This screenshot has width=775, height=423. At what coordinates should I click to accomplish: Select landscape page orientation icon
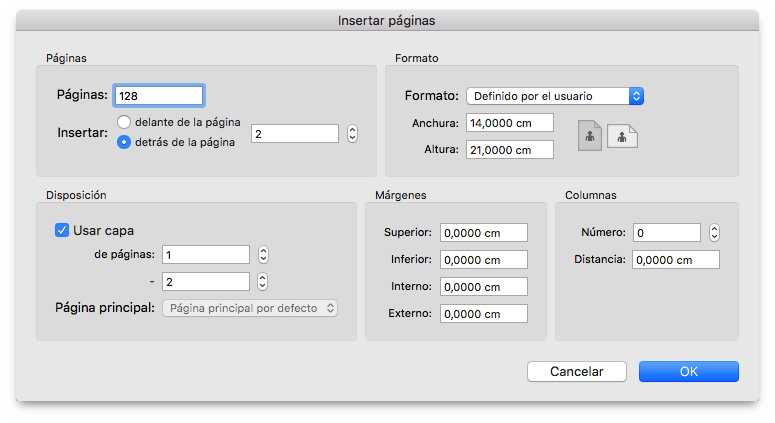(622, 136)
